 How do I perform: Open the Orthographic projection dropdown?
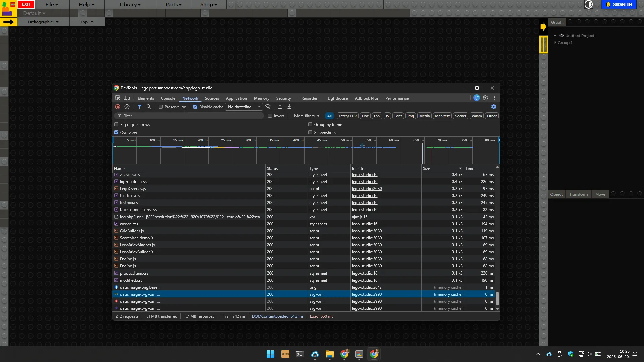pyautogui.click(x=43, y=22)
